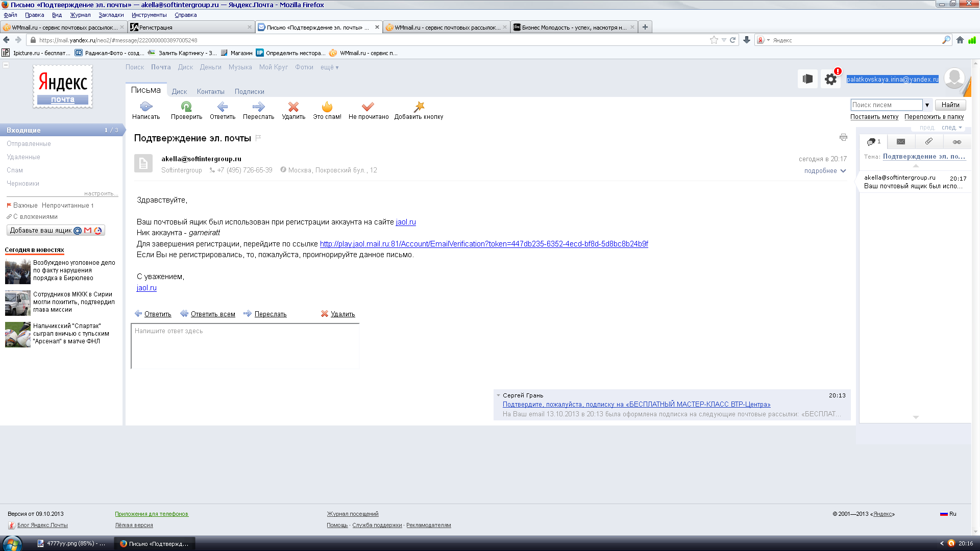
Task: Click the Переслать forward arrow in the toolbar
Action: tap(258, 107)
